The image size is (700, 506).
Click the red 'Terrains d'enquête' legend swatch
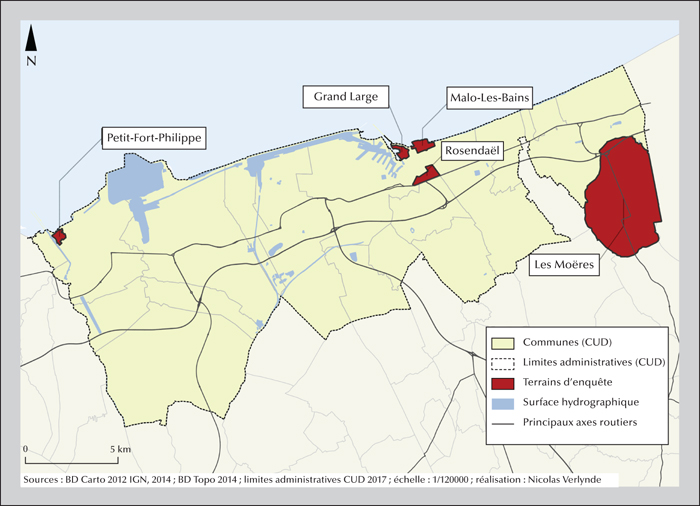coord(503,383)
